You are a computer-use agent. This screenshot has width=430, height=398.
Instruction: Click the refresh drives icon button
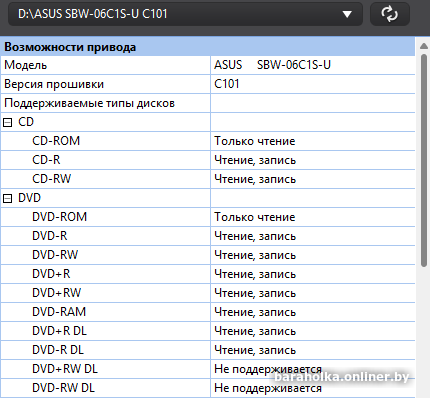(x=390, y=14)
